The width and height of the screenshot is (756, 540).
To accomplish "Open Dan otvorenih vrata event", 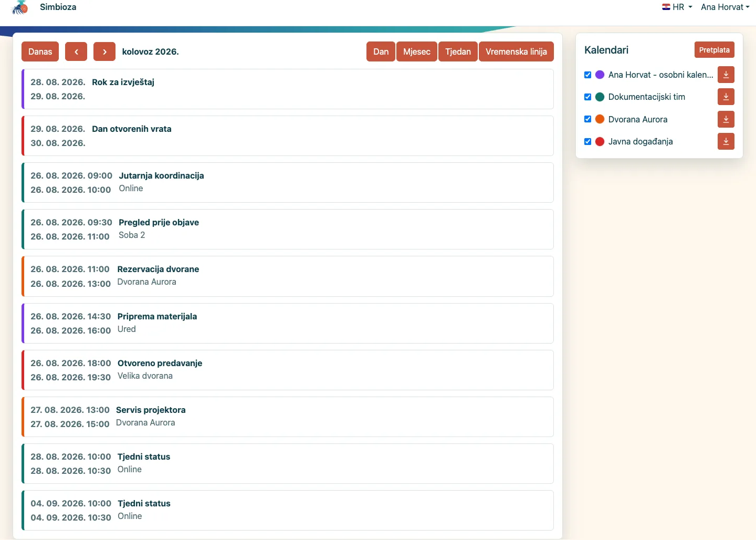I will point(288,136).
